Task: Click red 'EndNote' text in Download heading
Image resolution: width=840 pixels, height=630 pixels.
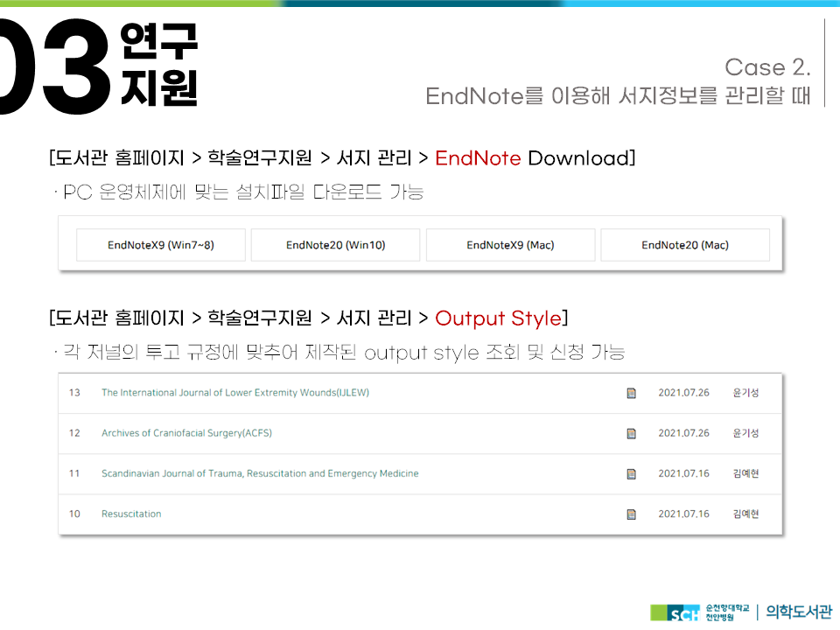Action: pyautogui.click(x=478, y=158)
